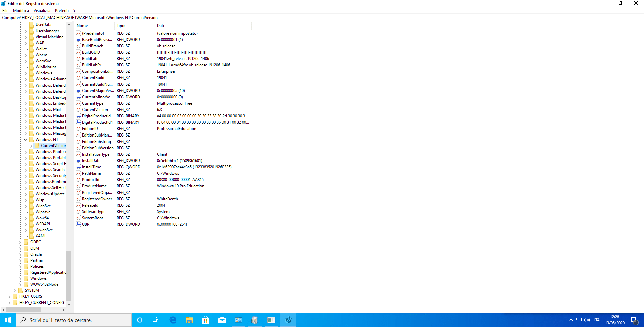Select the BuildLabEx value icon

pos(79,65)
